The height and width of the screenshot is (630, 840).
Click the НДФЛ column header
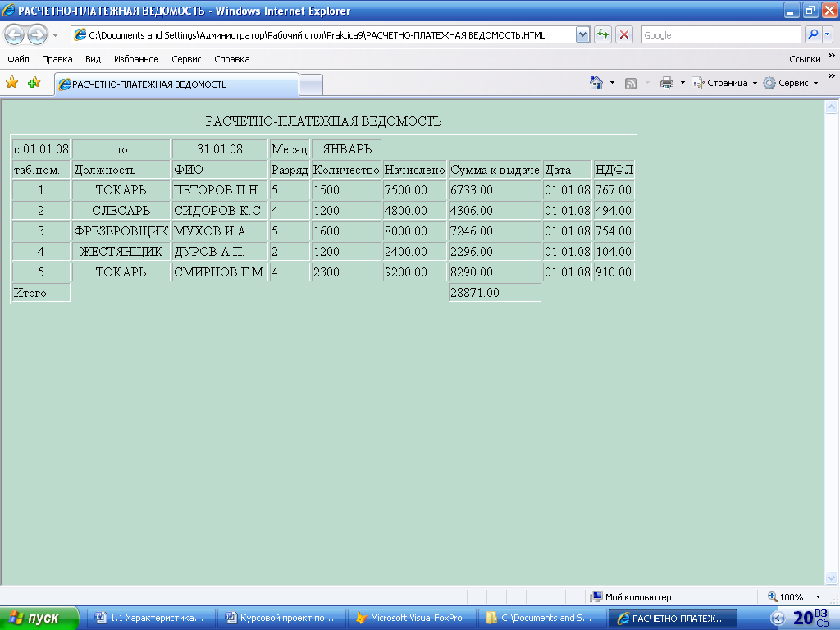coord(614,170)
